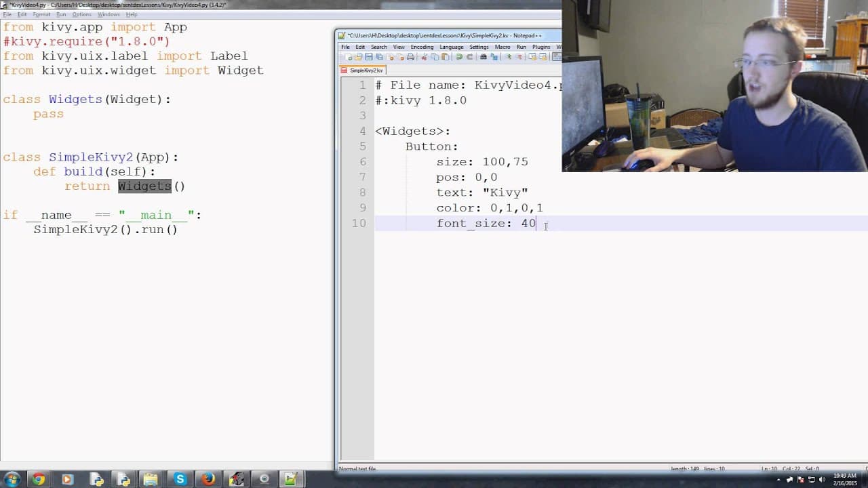Click the Synchronize horizontal scrolling icon

[542, 57]
